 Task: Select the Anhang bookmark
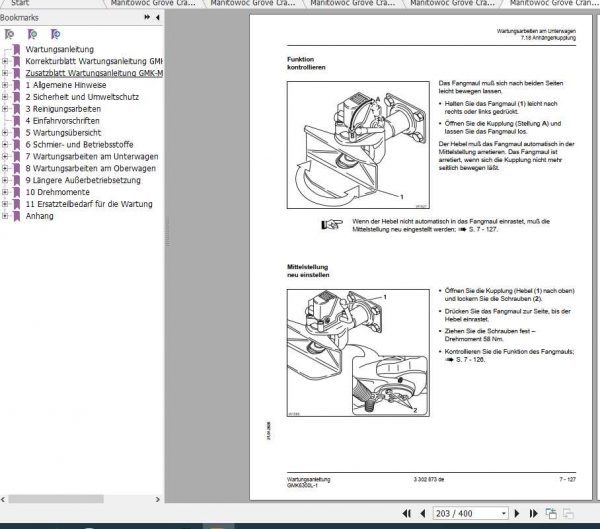39,216
